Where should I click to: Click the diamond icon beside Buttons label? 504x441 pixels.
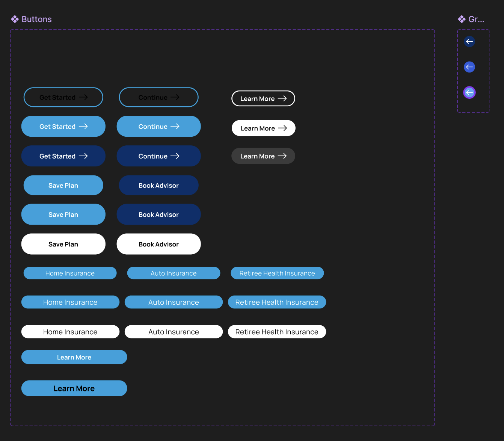[15, 19]
